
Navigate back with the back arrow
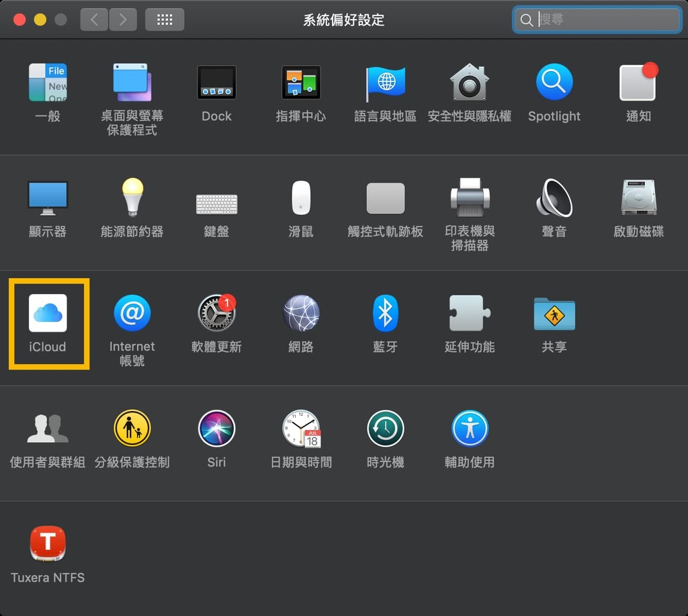[x=93, y=19]
